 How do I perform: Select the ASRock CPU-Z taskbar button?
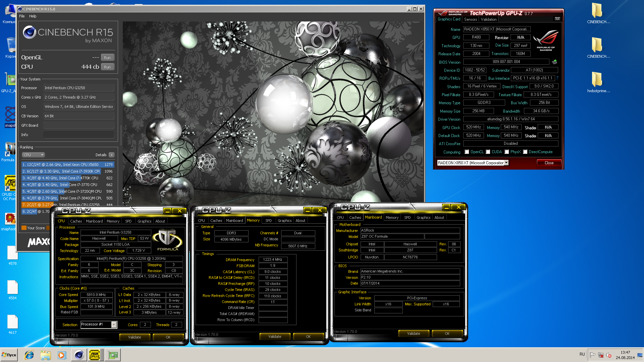click(x=95, y=355)
